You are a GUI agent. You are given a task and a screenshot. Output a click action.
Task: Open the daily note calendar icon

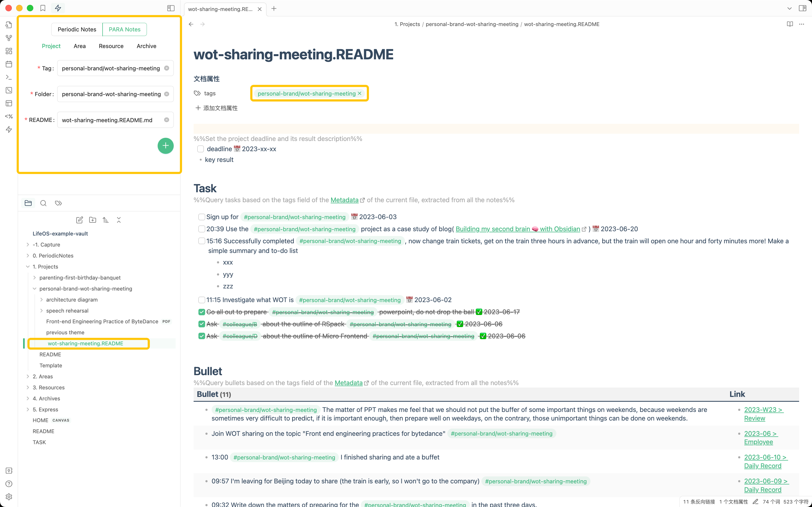[9, 64]
